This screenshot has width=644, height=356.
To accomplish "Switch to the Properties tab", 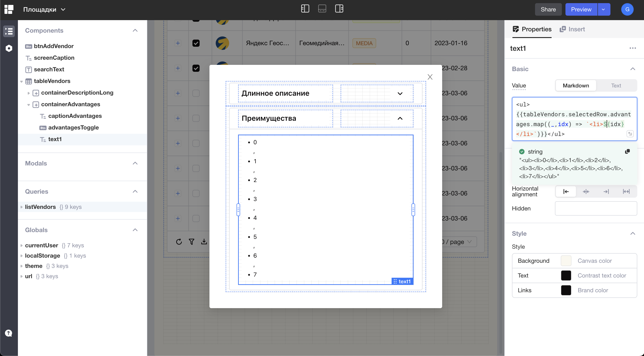I will coord(532,29).
